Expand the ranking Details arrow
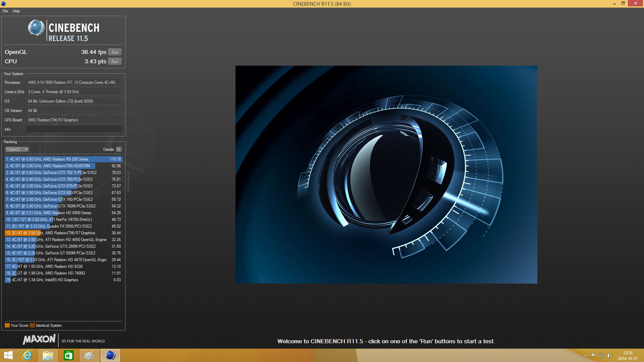Screen dimensions: 644x362 click(x=119, y=149)
